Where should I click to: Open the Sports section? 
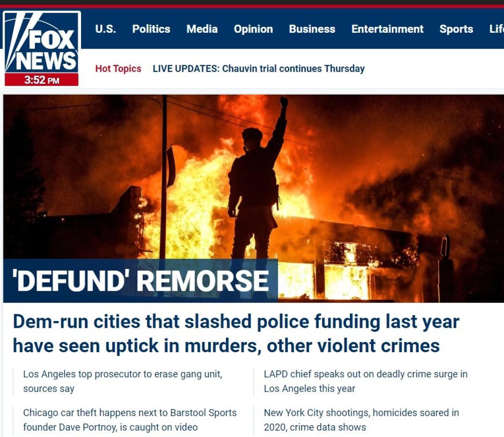click(x=456, y=29)
